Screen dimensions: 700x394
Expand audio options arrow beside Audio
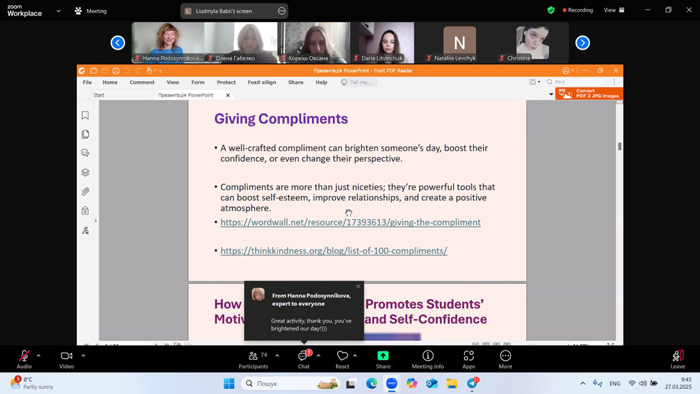pos(38,356)
